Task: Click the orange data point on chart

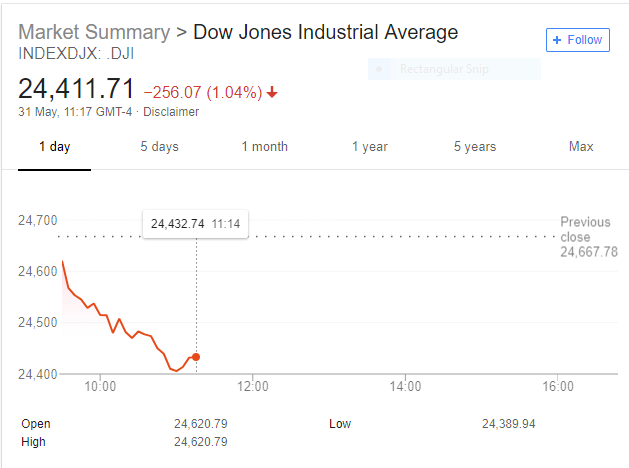Action: [196, 357]
